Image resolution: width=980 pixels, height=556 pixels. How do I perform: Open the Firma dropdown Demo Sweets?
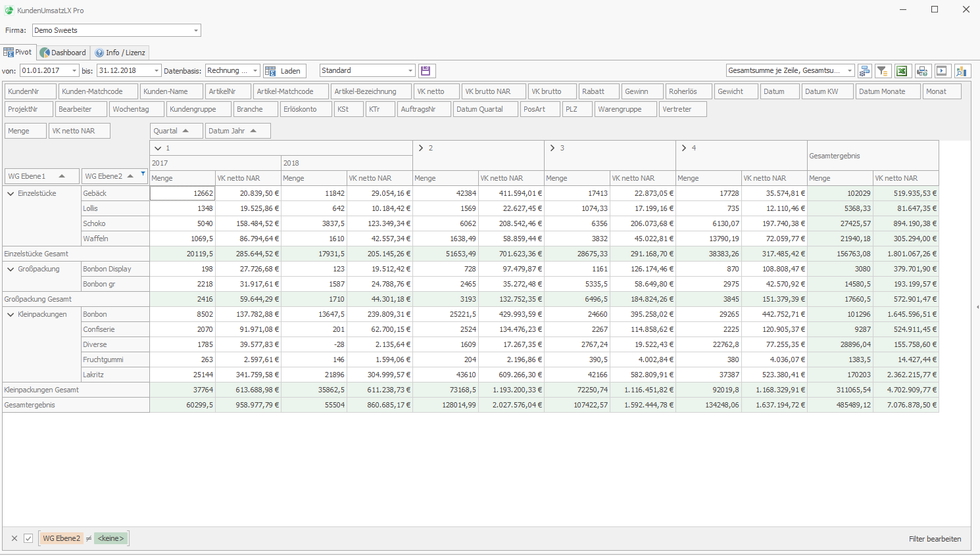195,31
